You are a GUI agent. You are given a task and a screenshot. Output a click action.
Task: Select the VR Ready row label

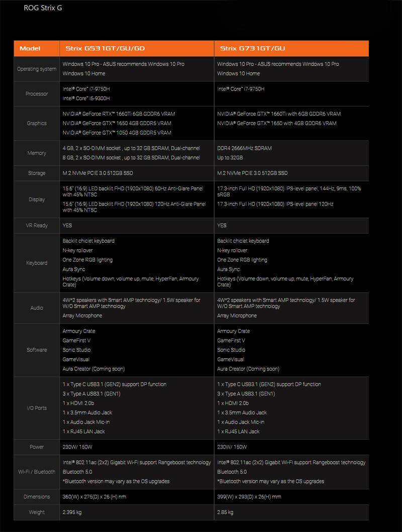pos(37,226)
